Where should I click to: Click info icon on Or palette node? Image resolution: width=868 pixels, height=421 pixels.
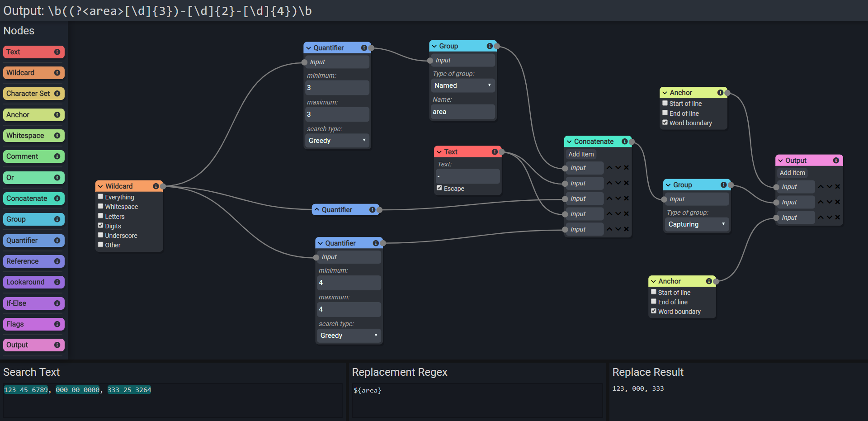pos(57,178)
